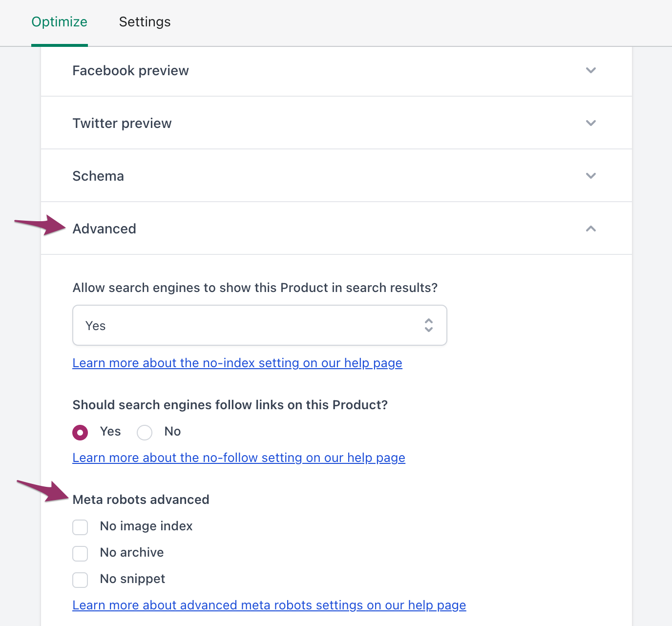
Task: Click the Schema dropdown arrow icon
Action: [591, 176]
